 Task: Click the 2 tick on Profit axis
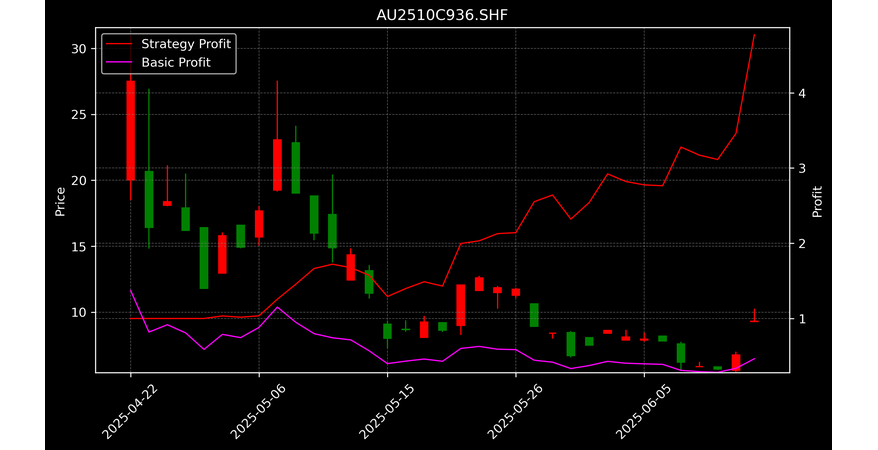802,243
